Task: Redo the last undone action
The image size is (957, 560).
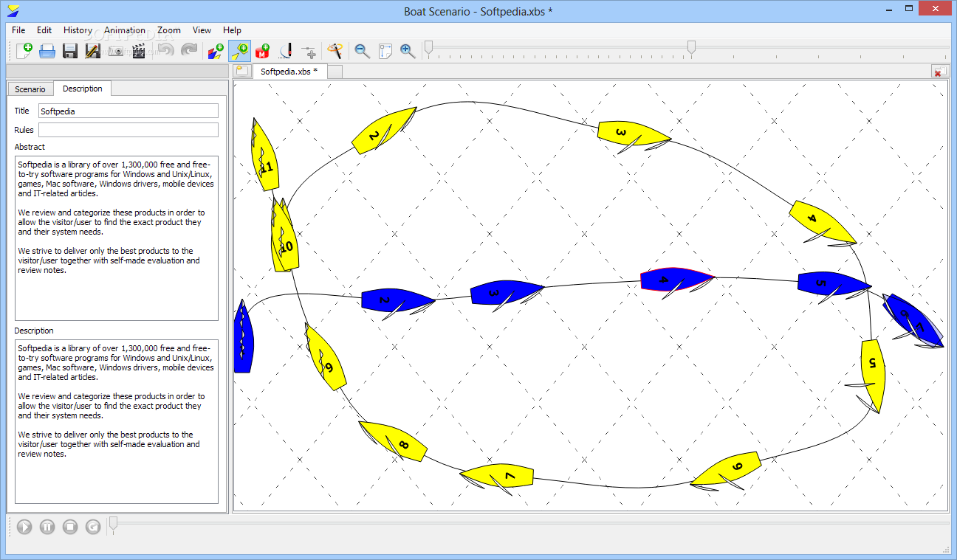Action: click(x=189, y=51)
